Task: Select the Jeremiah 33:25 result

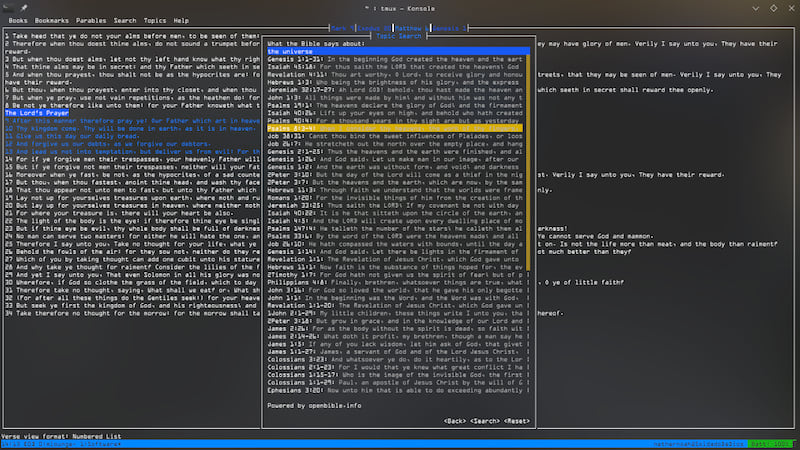Action: (395, 206)
